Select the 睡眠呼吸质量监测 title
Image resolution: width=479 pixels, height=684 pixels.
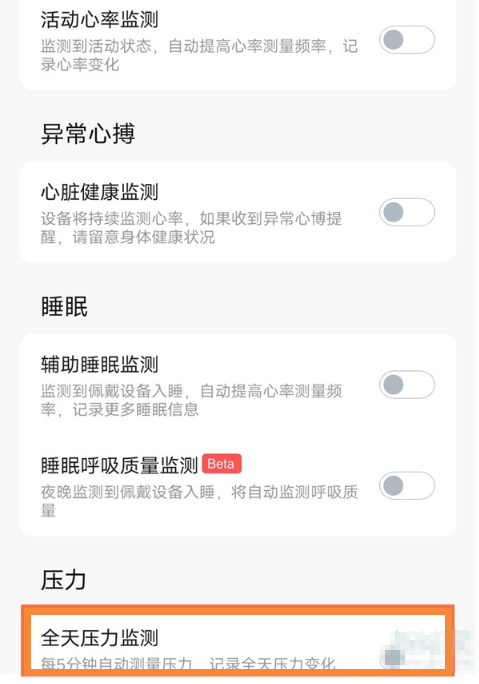[x=120, y=465]
